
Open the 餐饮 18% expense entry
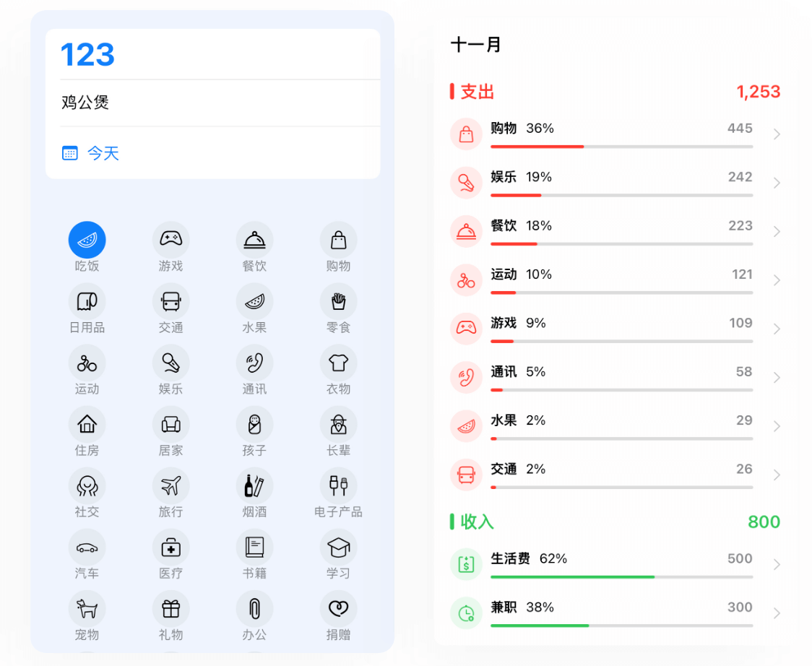[x=614, y=230]
